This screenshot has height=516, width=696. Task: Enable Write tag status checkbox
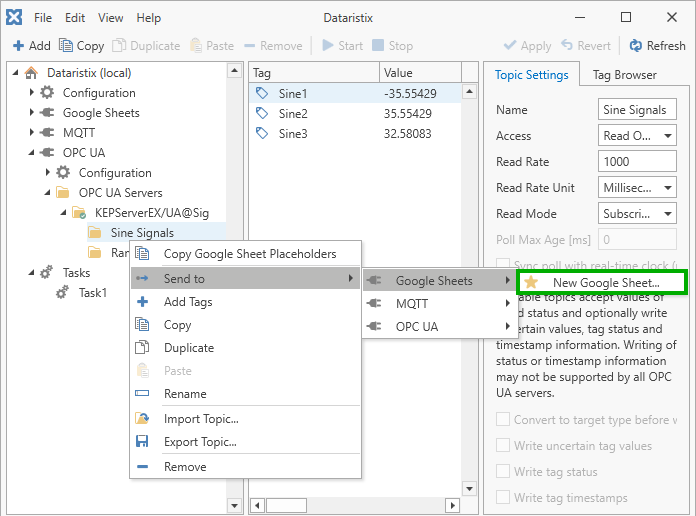503,471
